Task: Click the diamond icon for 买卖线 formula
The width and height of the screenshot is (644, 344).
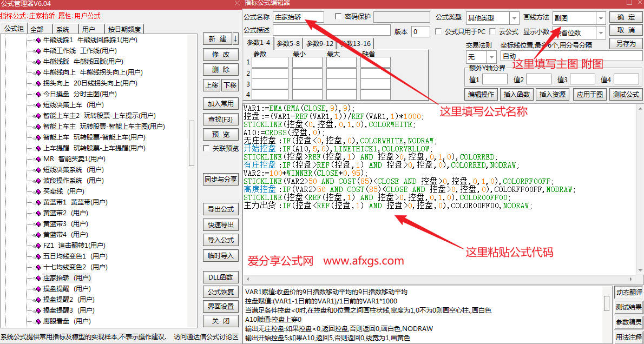Action: coord(38,191)
